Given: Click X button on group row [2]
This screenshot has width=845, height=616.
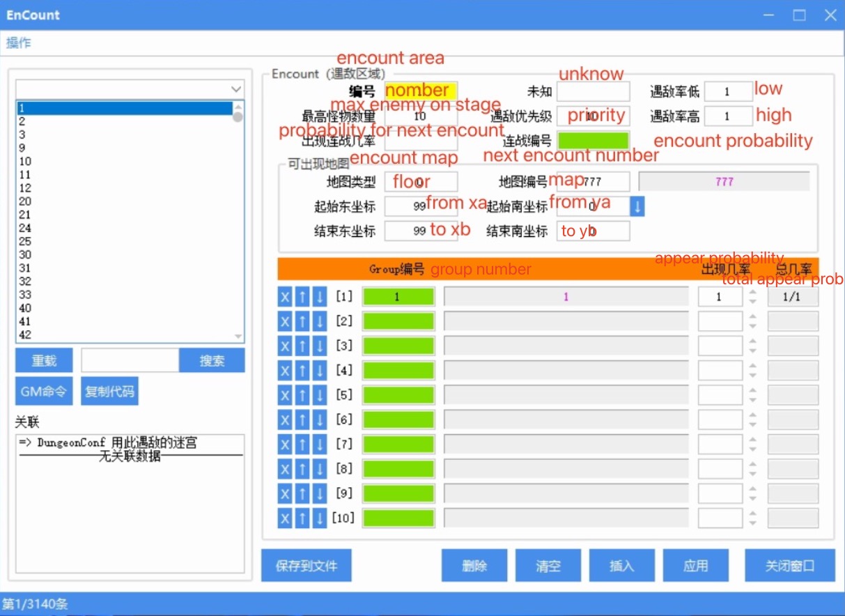Looking at the screenshot, I should pyautogui.click(x=285, y=321).
